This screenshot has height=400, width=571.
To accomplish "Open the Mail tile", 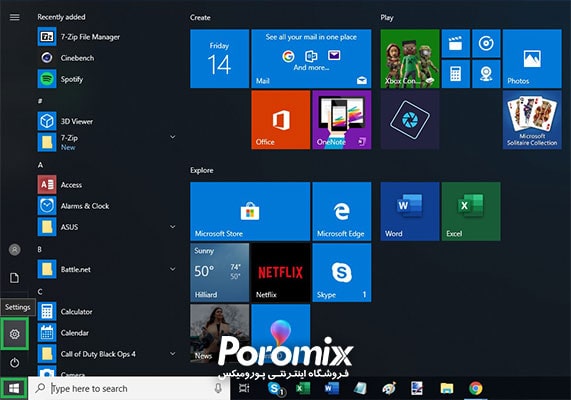I will click(311, 59).
